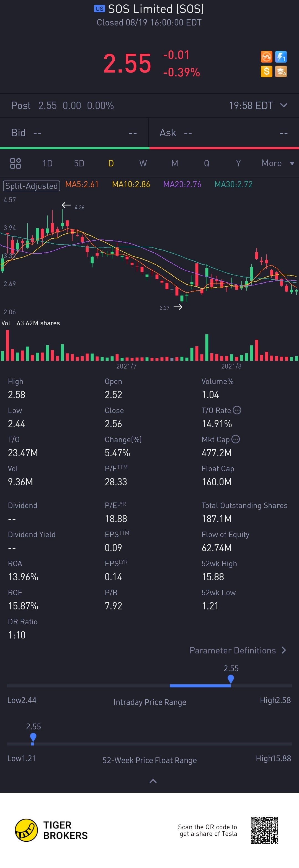Tap the Mkt Cap value 477.2M
Viewport: 299px width, 868px height.
pyautogui.click(x=217, y=452)
